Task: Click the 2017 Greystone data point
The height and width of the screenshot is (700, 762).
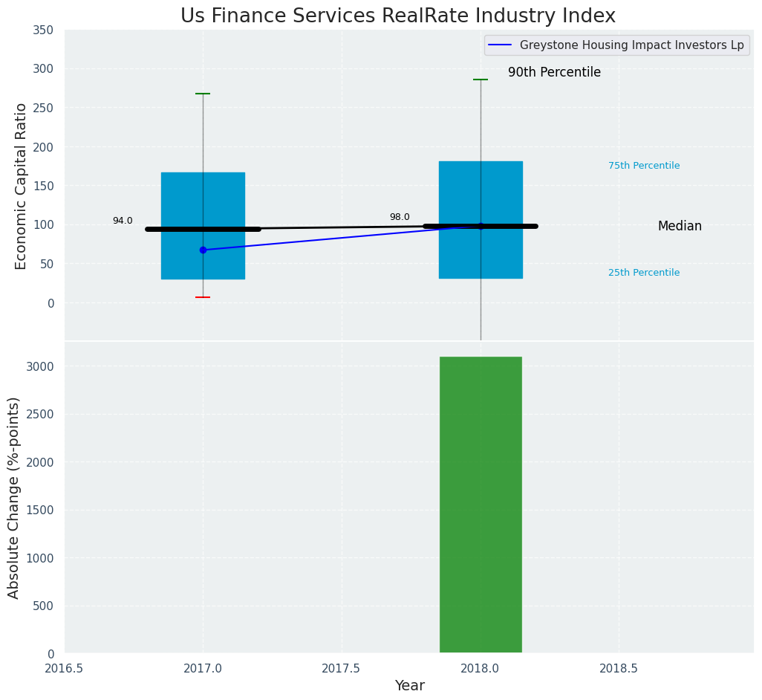Action: (203, 250)
